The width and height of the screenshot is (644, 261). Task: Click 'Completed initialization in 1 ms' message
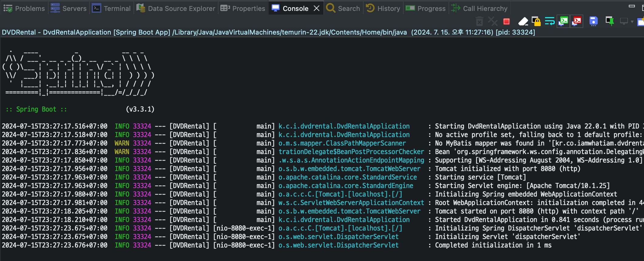click(x=493, y=245)
